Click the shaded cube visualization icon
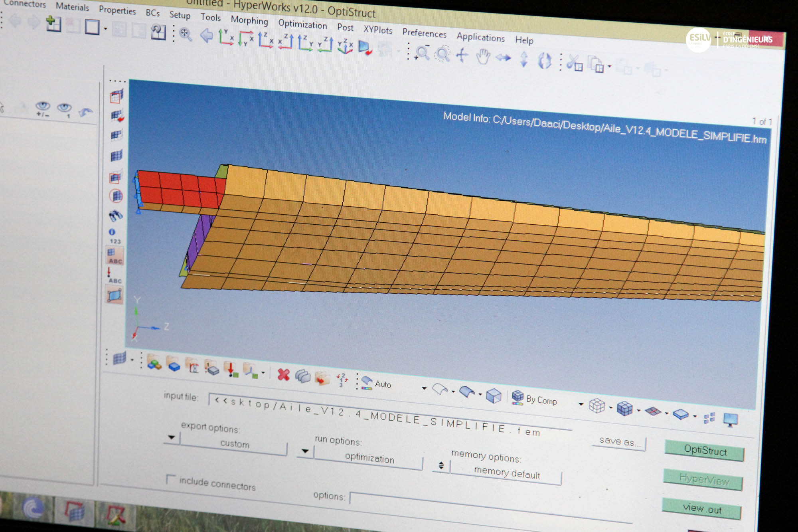 pyautogui.click(x=494, y=396)
